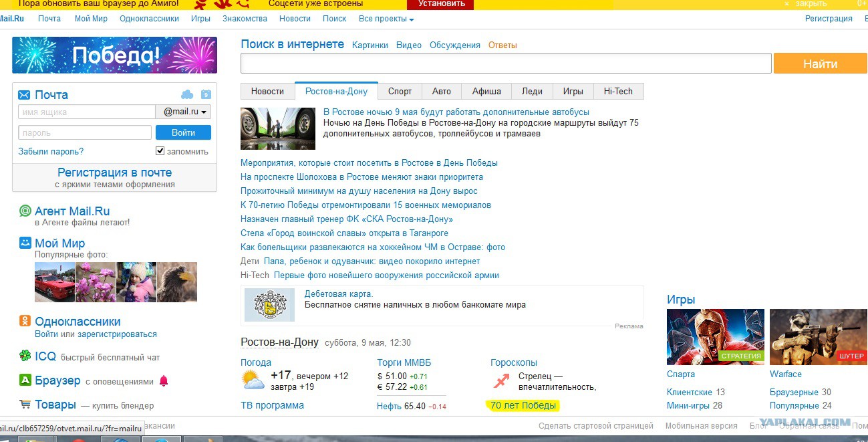Click the ICQ green flower icon
The image size is (868, 442).
point(25,356)
